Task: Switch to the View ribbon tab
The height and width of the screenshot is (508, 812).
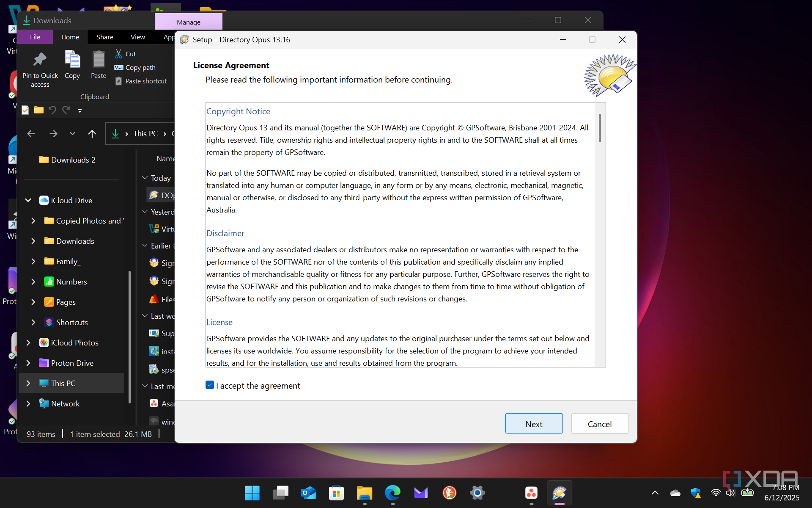Action: pyautogui.click(x=137, y=37)
